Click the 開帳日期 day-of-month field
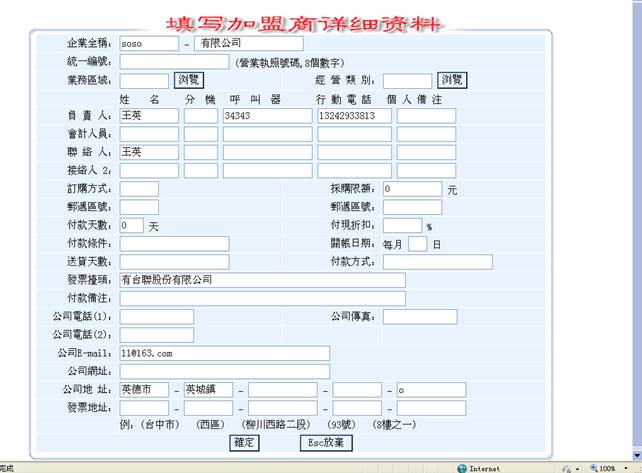This screenshot has width=642, height=473. (418, 244)
